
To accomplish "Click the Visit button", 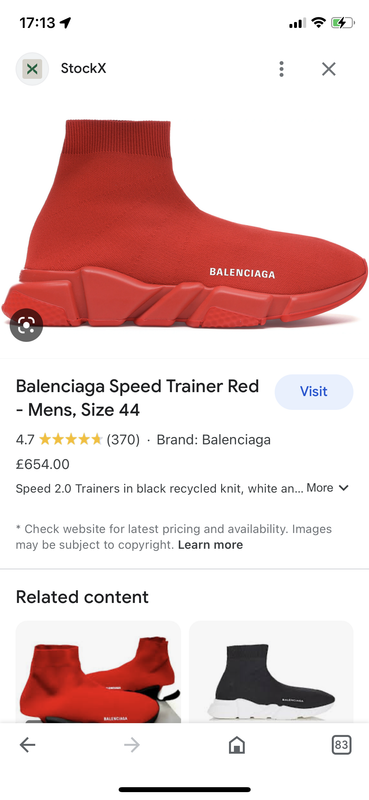I will (x=314, y=391).
